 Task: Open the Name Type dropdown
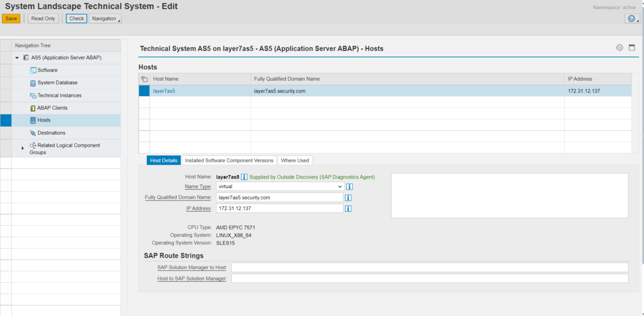click(x=340, y=186)
